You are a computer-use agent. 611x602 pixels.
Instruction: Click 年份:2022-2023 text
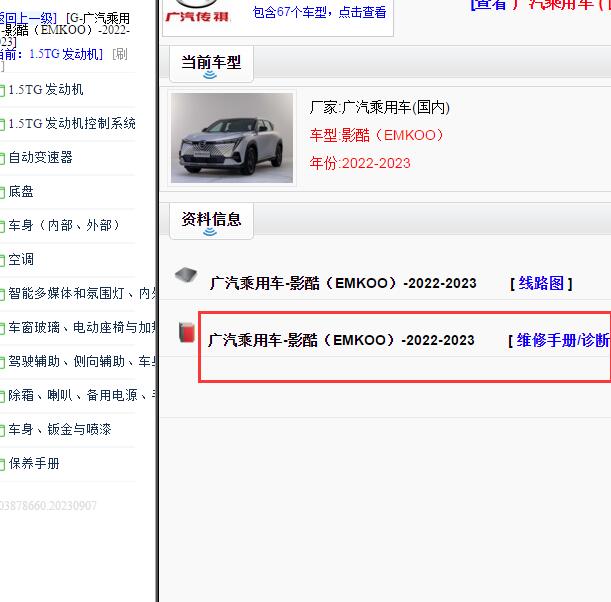(360, 163)
